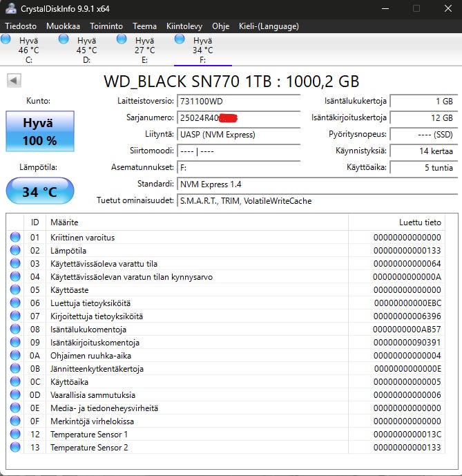Open the Toiminto menu
The height and width of the screenshot is (476, 462).
[x=106, y=26]
